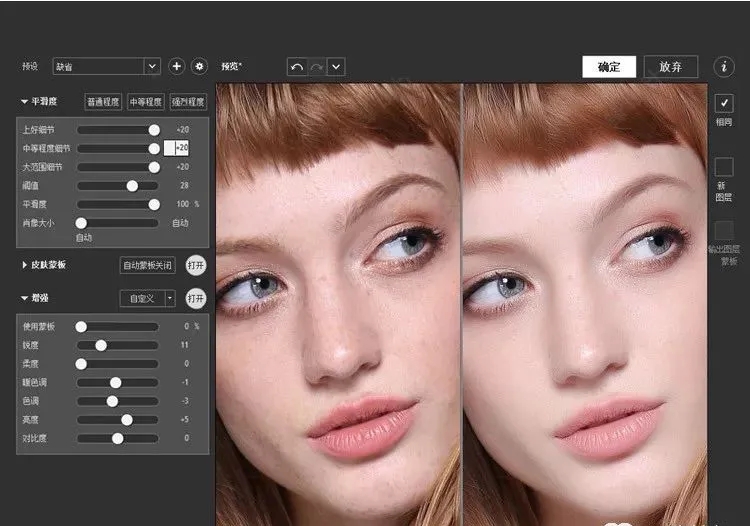The width and height of the screenshot is (750, 526).
Task: Toggle the 增强 打开 switch
Action: 196,298
